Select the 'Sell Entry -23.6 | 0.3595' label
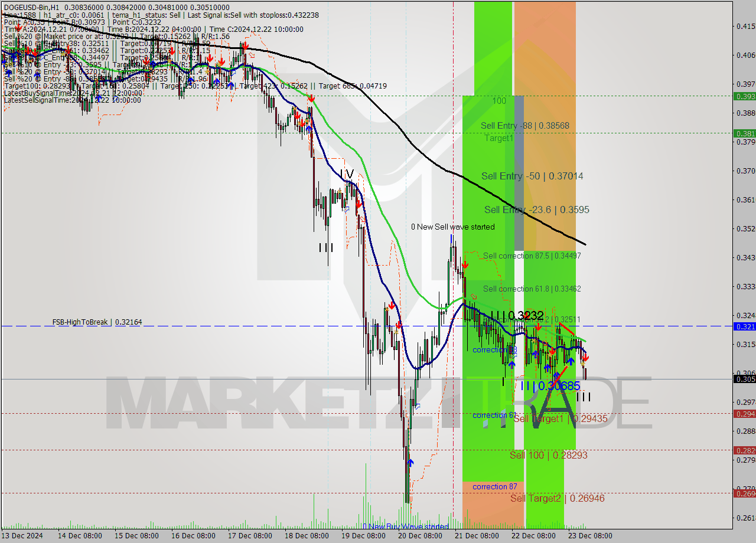This screenshot has width=756, height=543. [537, 210]
